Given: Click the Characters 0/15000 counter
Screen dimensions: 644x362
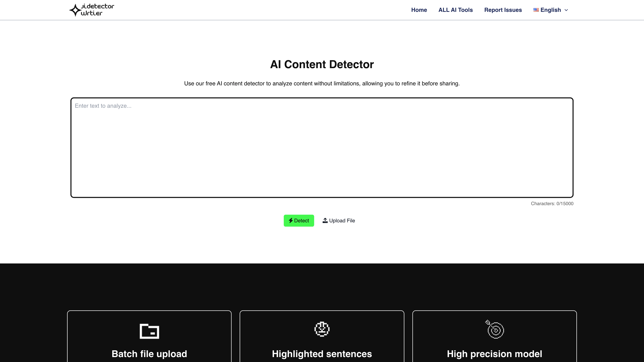Looking at the screenshot, I should tap(552, 204).
